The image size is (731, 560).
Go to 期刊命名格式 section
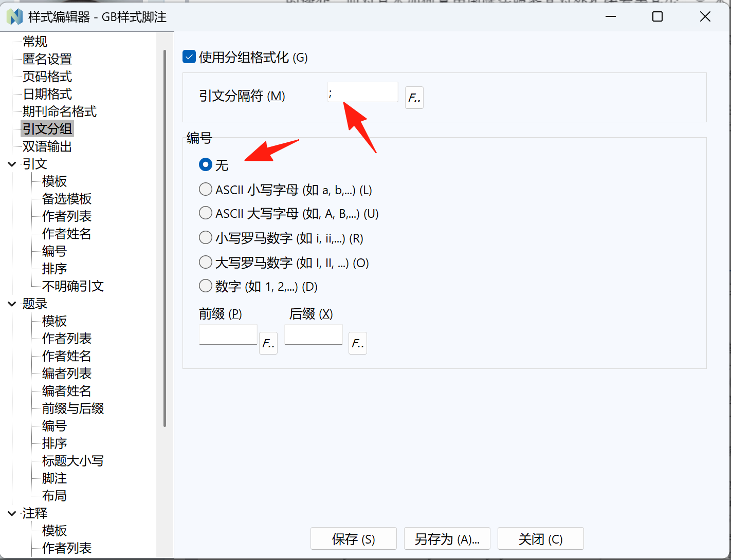coord(60,111)
